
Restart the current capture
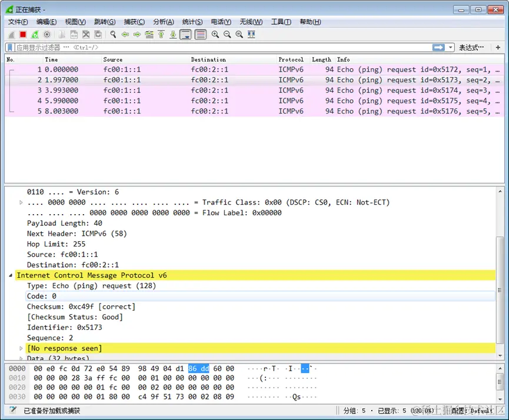click(x=35, y=34)
